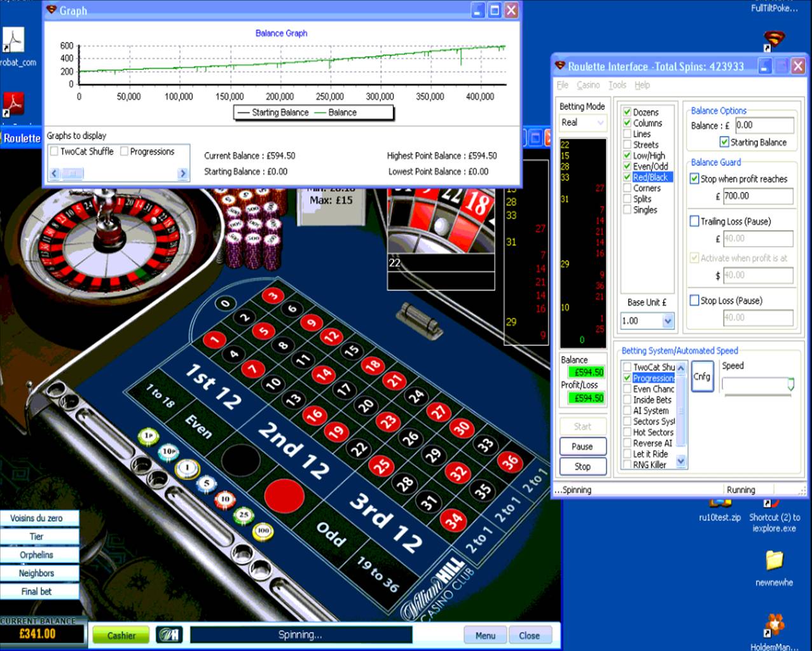The image size is (812, 651).
Task: Adjust the Speed slider
Action: tap(790, 385)
